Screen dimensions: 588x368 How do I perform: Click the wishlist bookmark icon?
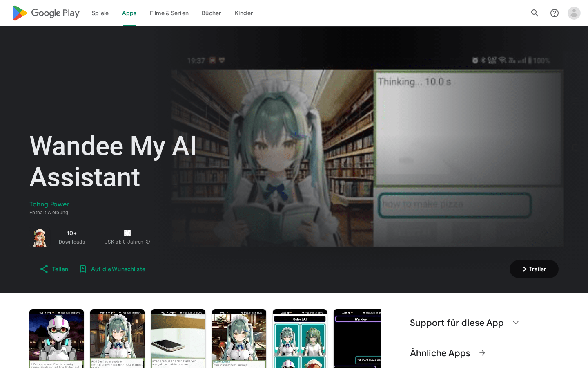[x=83, y=269]
